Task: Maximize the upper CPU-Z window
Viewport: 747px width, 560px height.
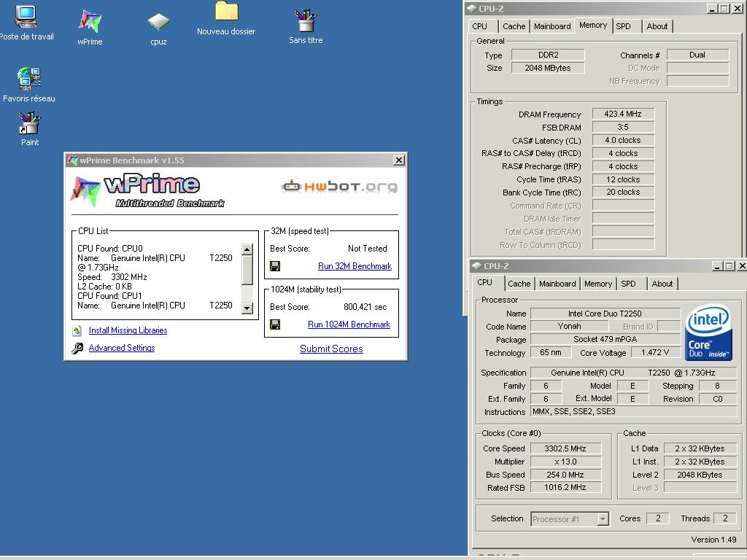Action: [724, 9]
